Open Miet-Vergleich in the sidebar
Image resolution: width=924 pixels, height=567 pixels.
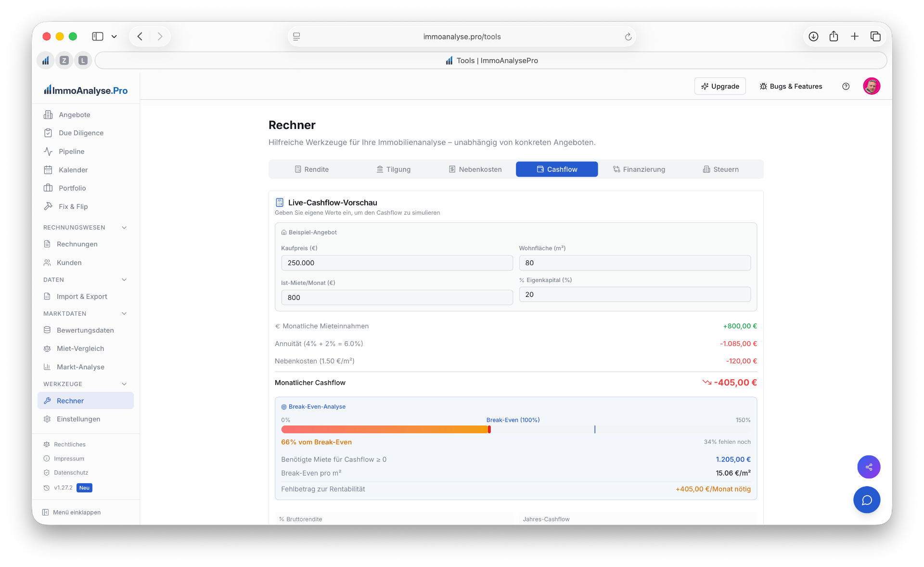pos(86,348)
